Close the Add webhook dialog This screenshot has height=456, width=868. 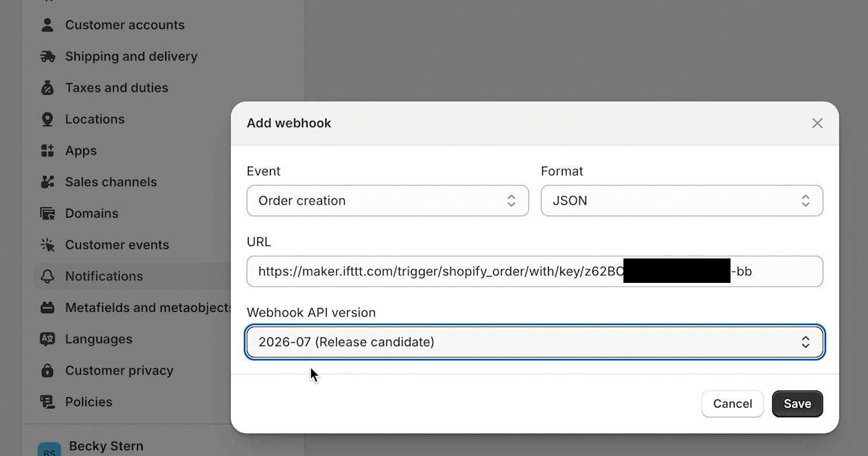pos(817,123)
